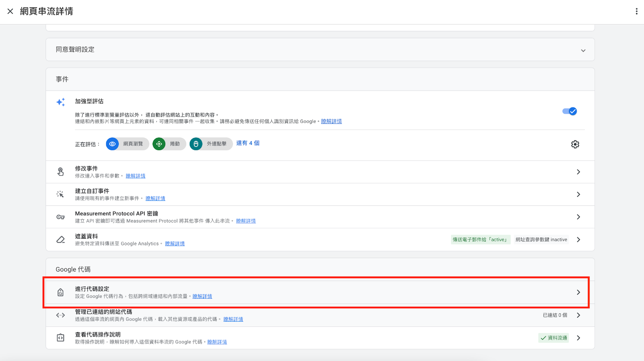Open 瞭解詳情 link under 加強型評估
This screenshot has width=644, height=361.
(x=331, y=121)
